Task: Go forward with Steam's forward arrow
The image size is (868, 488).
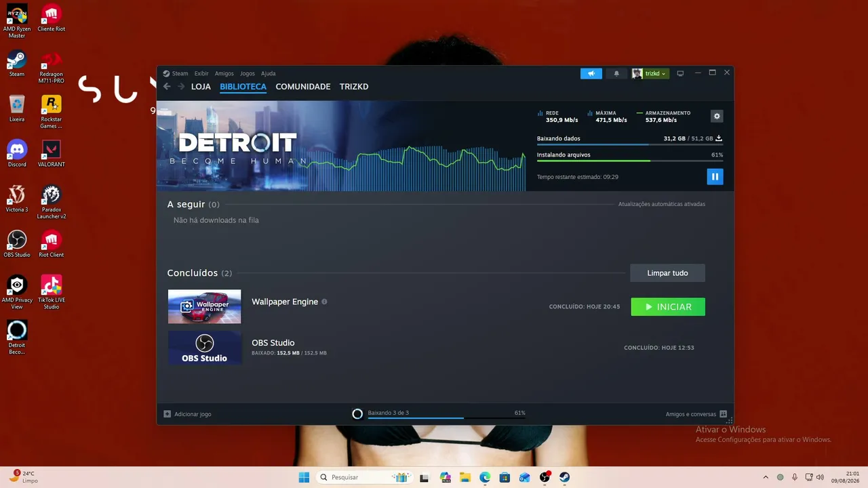Action: [181, 87]
